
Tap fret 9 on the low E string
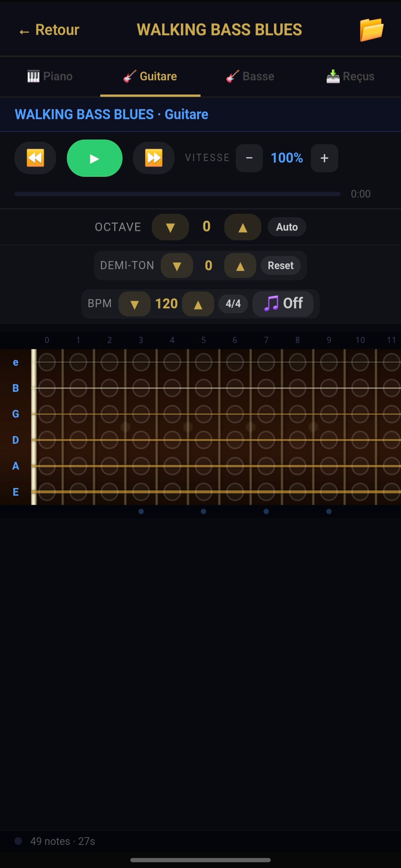(329, 492)
